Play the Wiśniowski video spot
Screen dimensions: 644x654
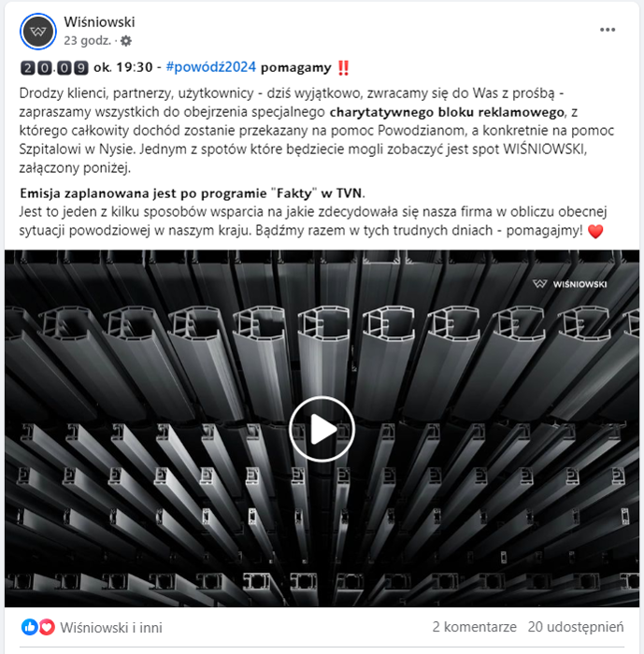point(322,429)
